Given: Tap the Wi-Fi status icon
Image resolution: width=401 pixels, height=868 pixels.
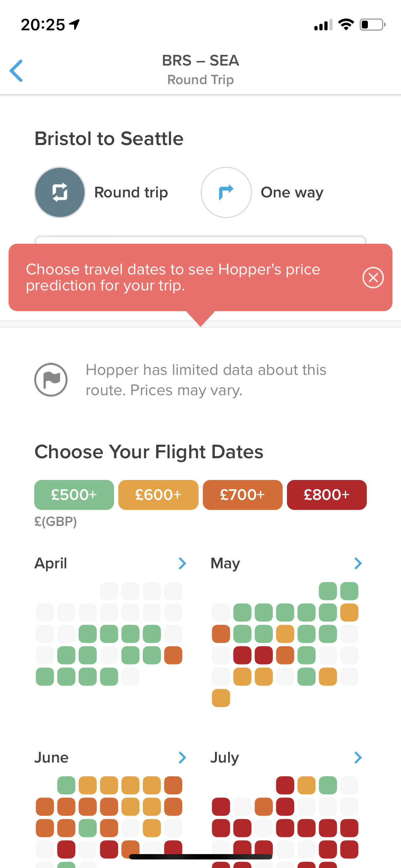Looking at the screenshot, I should coord(345,25).
